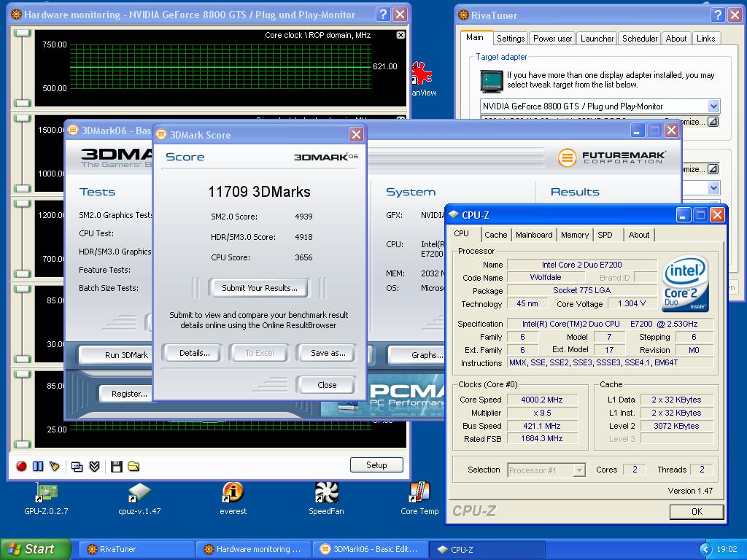Click Setup in the Hardware monitoring window
The height and width of the screenshot is (560, 747).
pyautogui.click(x=376, y=465)
